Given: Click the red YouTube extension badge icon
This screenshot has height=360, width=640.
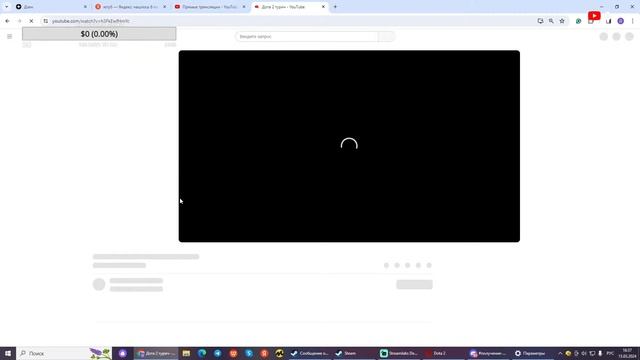Looking at the screenshot, I should [x=594, y=16].
